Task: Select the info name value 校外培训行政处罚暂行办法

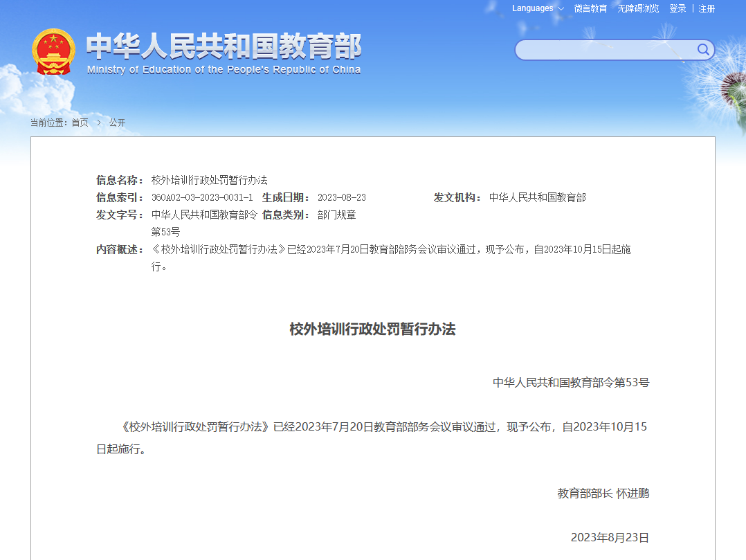Action: [209, 181]
